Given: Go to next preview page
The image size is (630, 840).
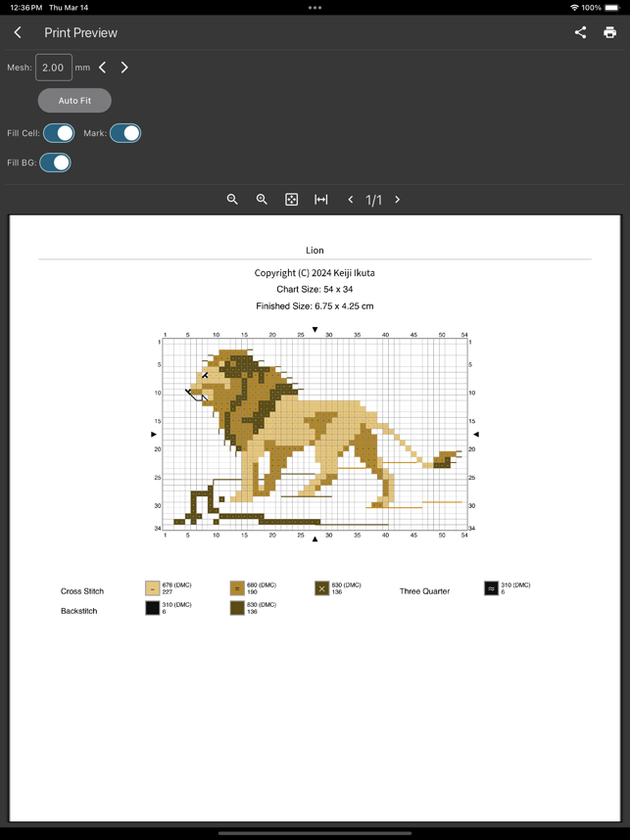Looking at the screenshot, I should tap(398, 200).
